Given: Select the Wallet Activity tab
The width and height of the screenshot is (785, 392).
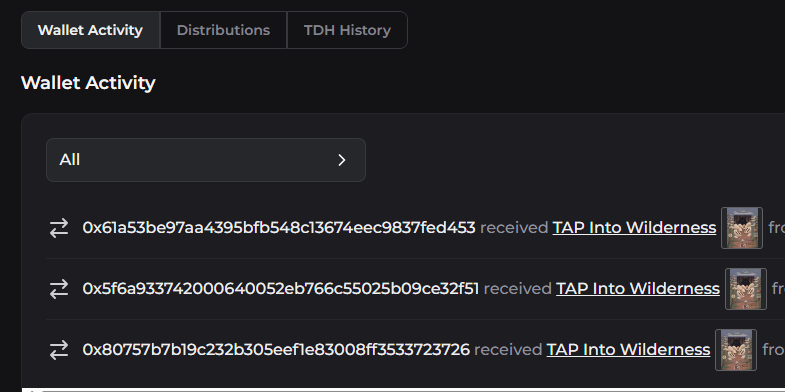Looking at the screenshot, I should 90,30.
